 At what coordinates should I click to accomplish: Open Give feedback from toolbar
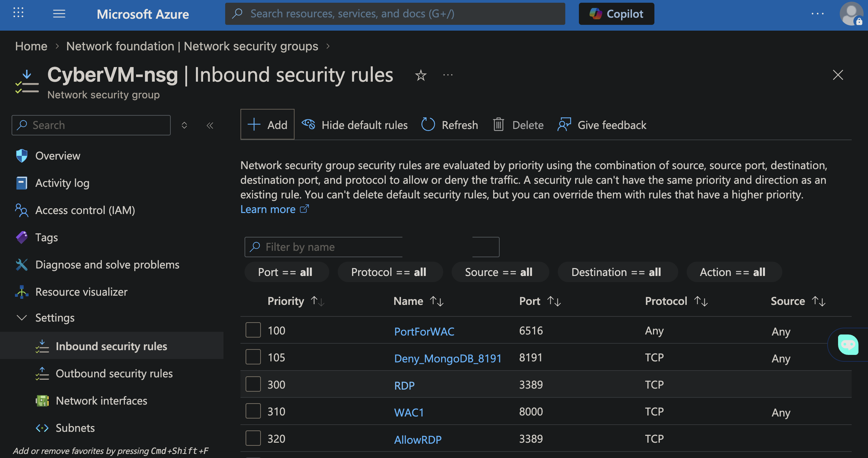click(x=602, y=125)
